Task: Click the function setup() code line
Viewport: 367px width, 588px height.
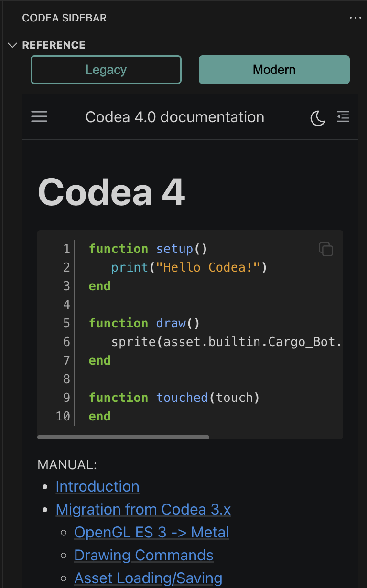Action: 148,249
